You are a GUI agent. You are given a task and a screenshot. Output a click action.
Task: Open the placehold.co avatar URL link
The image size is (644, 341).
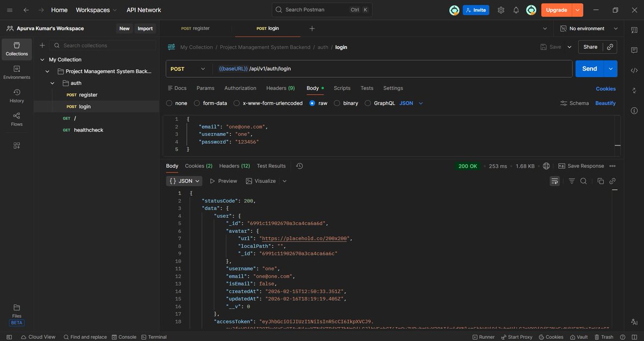(305, 239)
